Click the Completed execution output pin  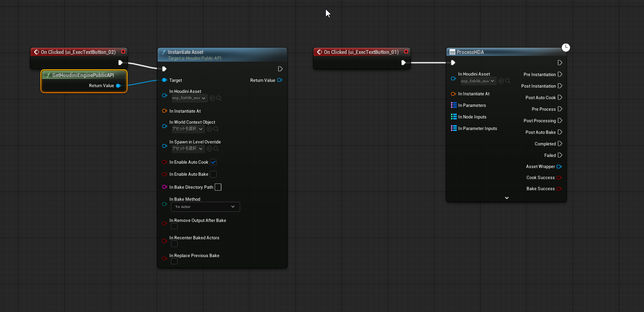560,144
